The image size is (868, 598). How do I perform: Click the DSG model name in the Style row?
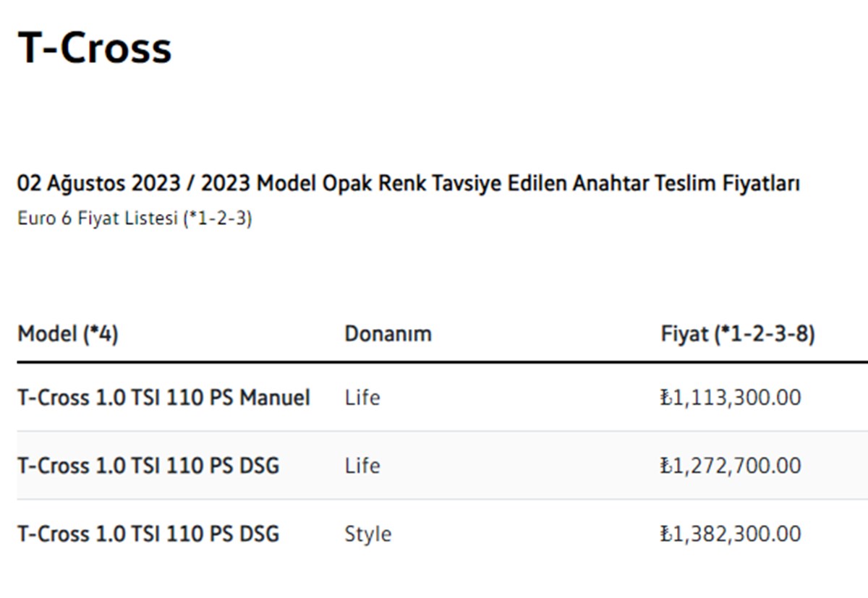[148, 534]
